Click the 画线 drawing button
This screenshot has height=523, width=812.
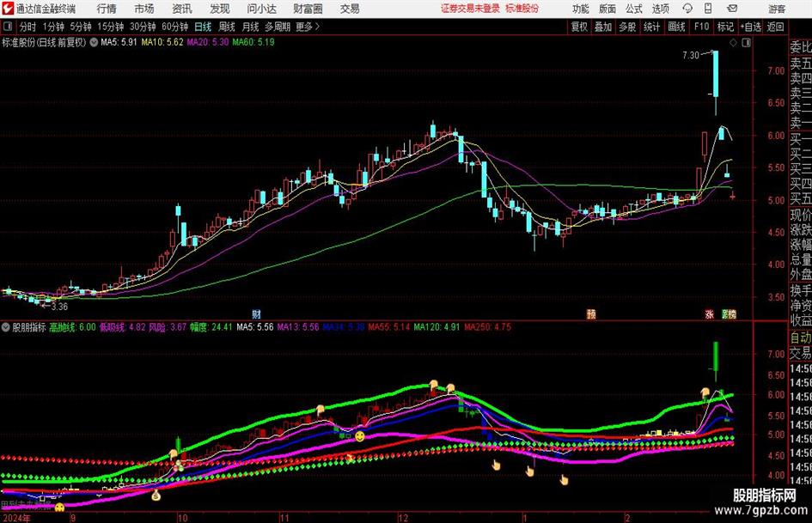pyautogui.click(x=676, y=27)
